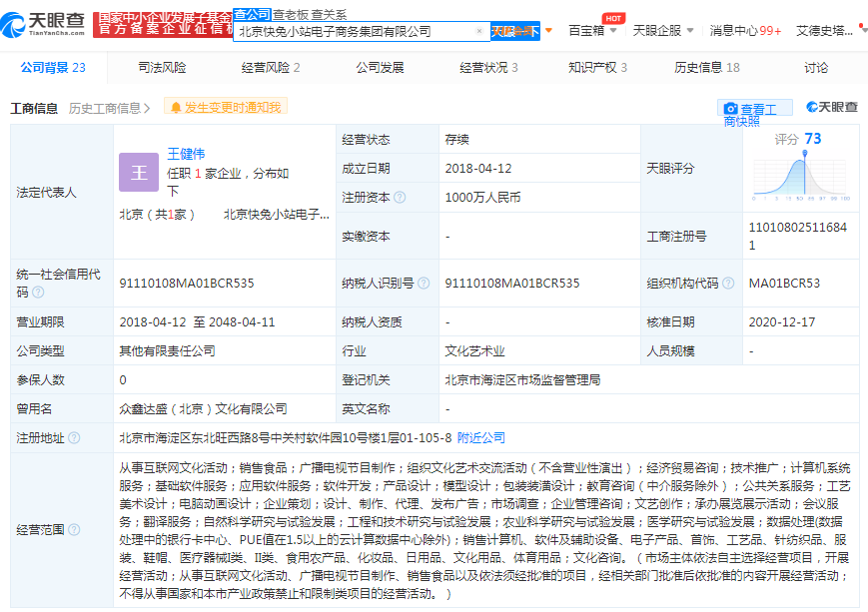Click the 发生变更时通知我 button
This screenshot has height=612, width=868.
[226, 107]
